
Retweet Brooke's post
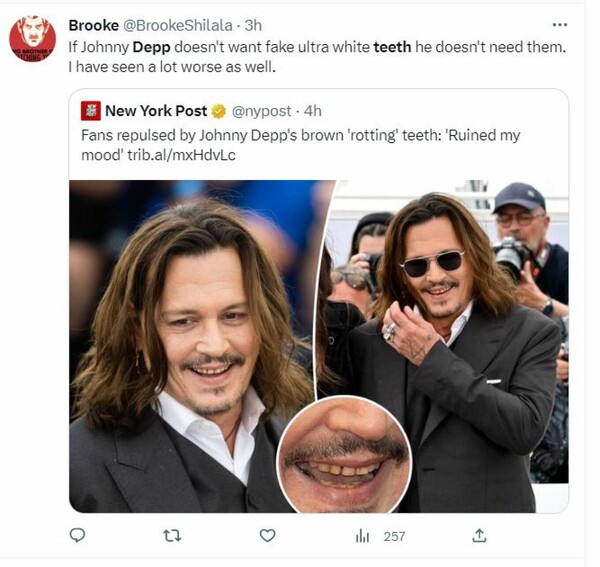(x=171, y=536)
